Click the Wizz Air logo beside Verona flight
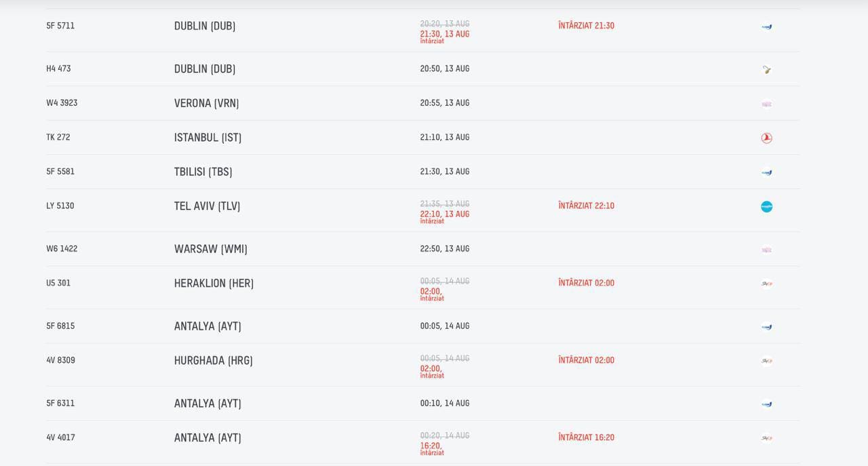Screen dimensions: 868x466 pyautogui.click(x=766, y=104)
